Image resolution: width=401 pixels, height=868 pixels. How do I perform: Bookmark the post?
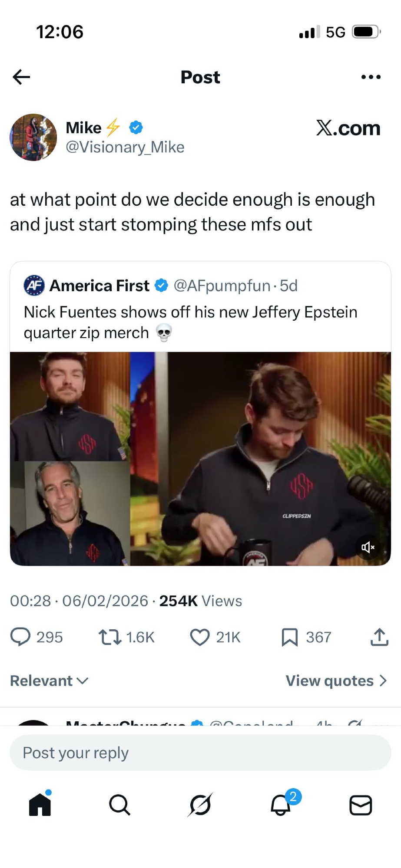[290, 637]
